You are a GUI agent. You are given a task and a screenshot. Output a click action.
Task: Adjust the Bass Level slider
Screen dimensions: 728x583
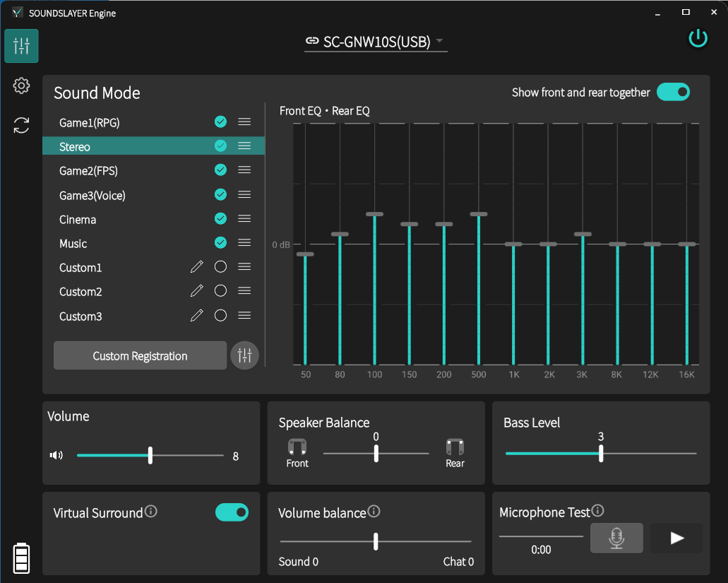(600, 453)
